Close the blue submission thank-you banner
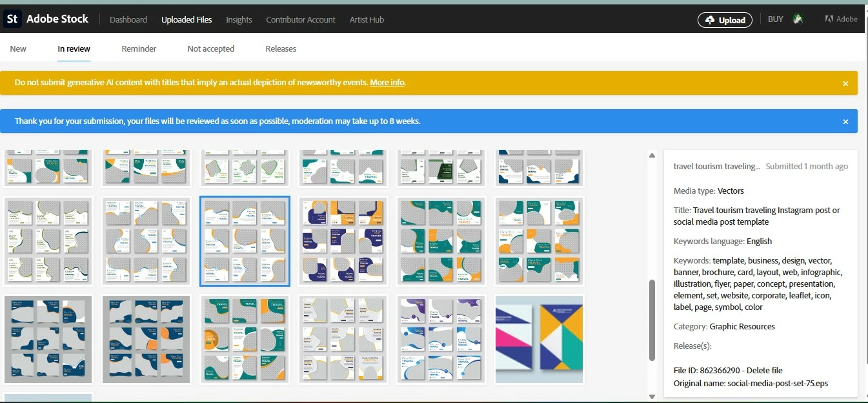The image size is (868, 403). [845, 121]
